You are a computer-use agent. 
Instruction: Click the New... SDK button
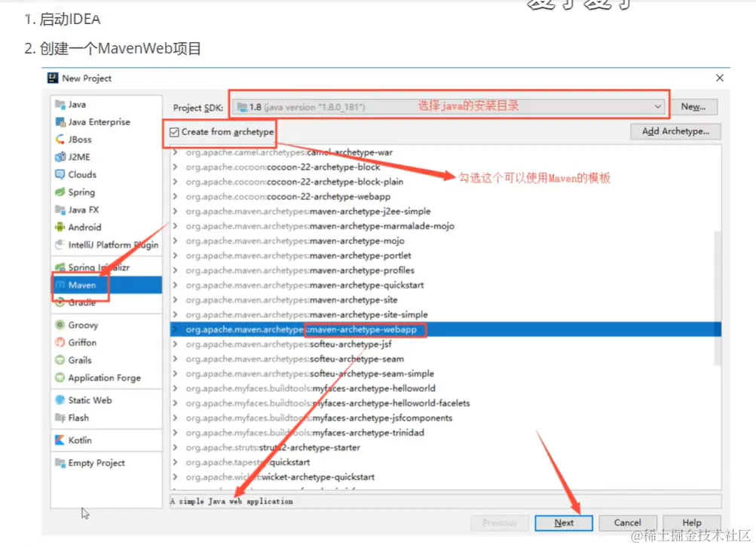coord(693,106)
